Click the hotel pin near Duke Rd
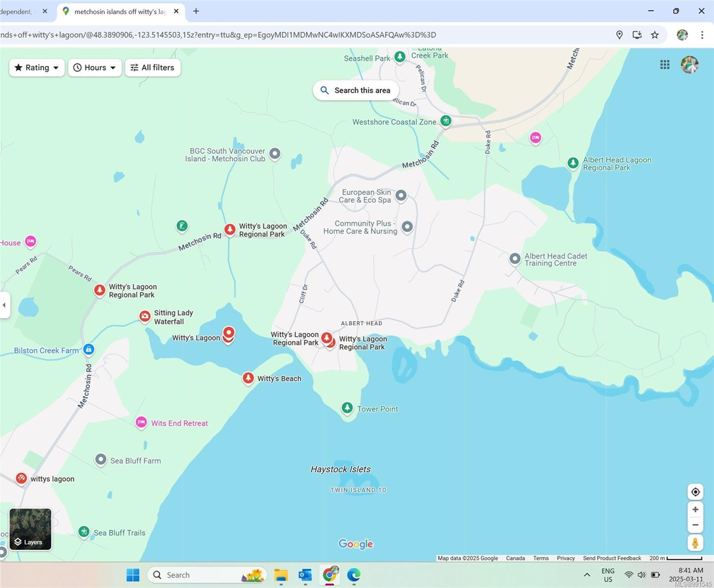 coord(535,138)
